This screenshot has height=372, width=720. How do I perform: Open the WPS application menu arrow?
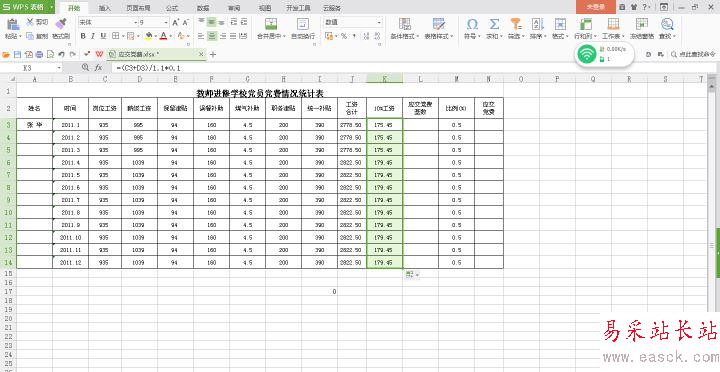[52, 7]
